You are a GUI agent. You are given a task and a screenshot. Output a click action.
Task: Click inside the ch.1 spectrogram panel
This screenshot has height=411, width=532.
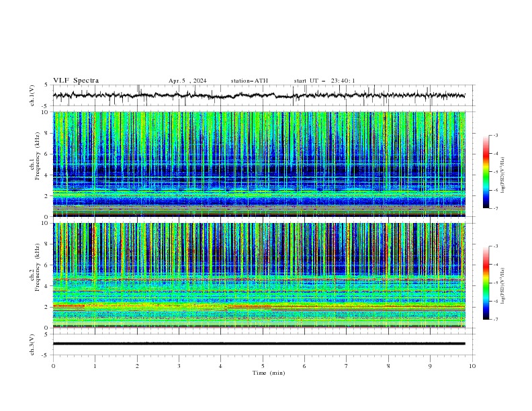(x=259, y=164)
